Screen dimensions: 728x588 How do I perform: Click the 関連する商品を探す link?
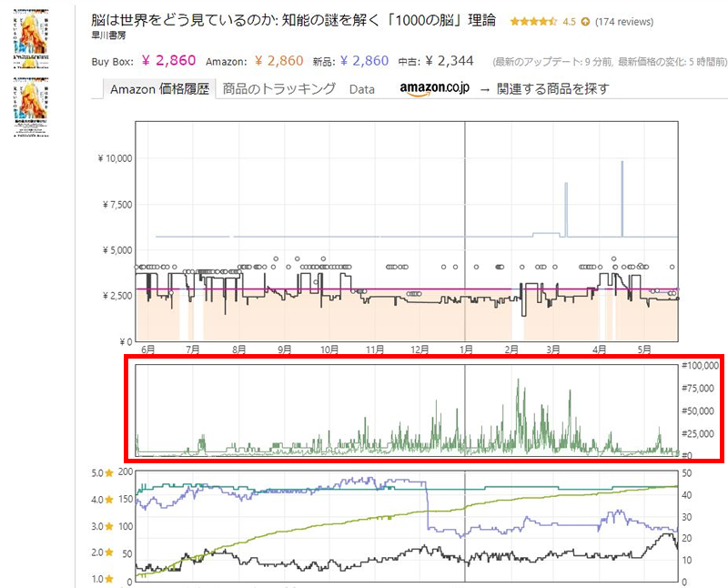point(552,89)
